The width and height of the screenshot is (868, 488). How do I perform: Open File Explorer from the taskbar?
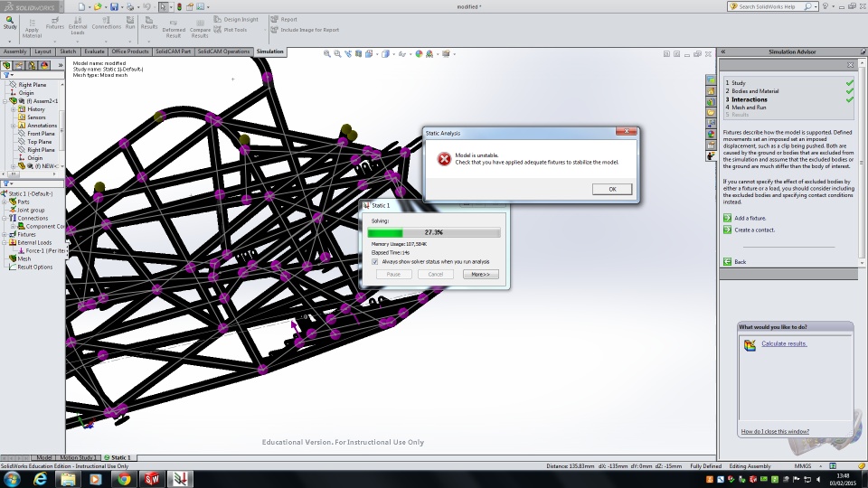coord(68,479)
